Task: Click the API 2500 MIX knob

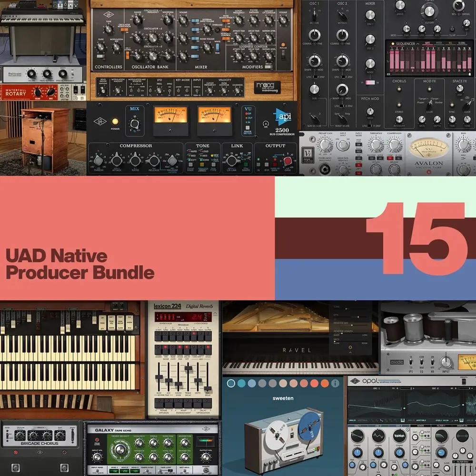Action: pos(135,124)
